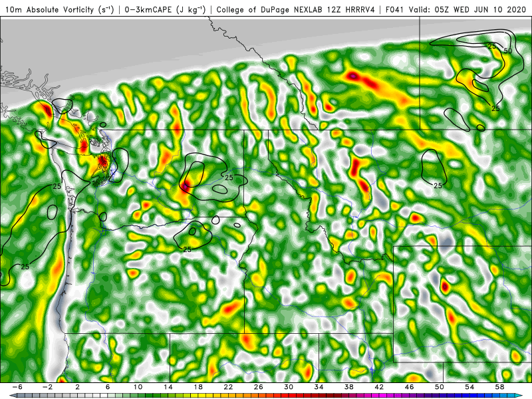Click the "0-3kmCAPE (J kg⁻¹)" header label
Image resolution: width=532 pixels, height=399 pixels.
point(165,9)
